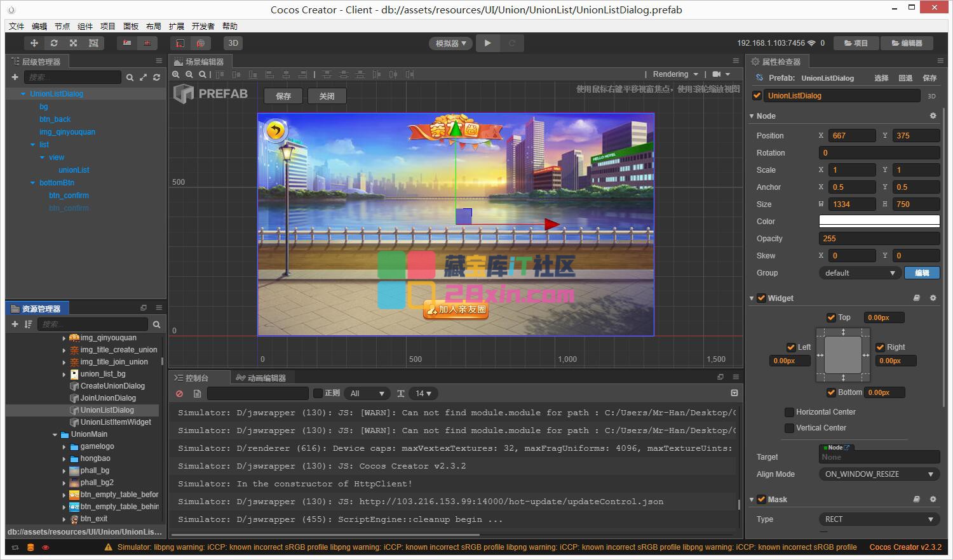Select the rotate transform tool
This screenshot has width=953, height=560.
(54, 43)
